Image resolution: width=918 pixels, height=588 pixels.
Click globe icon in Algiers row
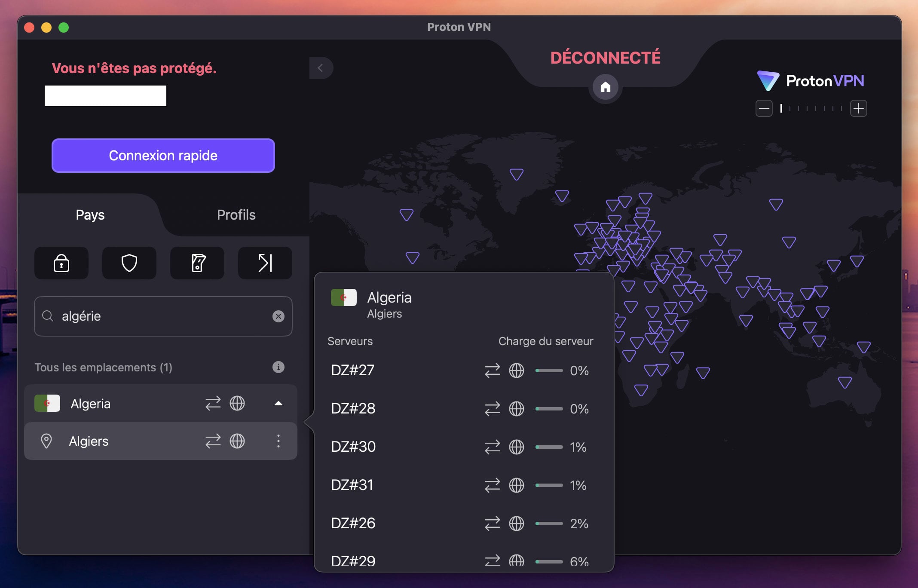237,441
